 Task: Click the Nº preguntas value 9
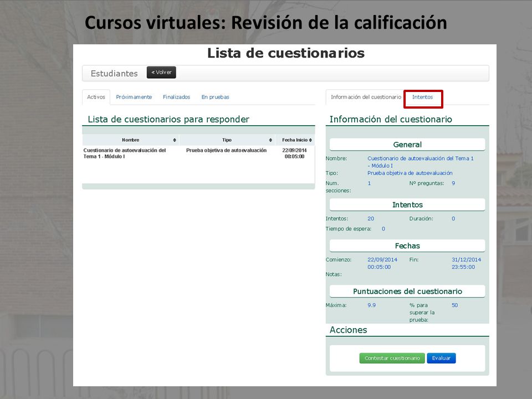(x=453, y=183)
